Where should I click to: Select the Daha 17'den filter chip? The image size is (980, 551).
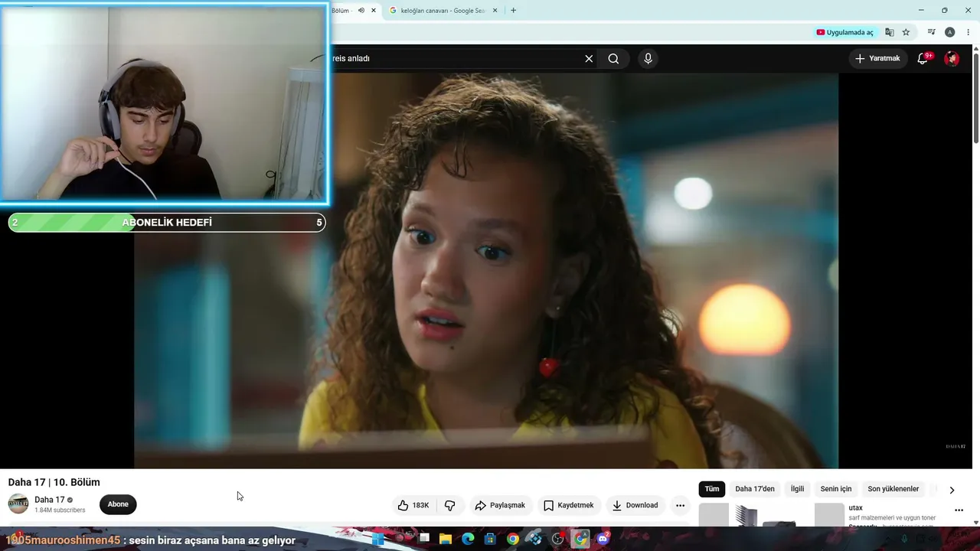[x=755, y=489]
